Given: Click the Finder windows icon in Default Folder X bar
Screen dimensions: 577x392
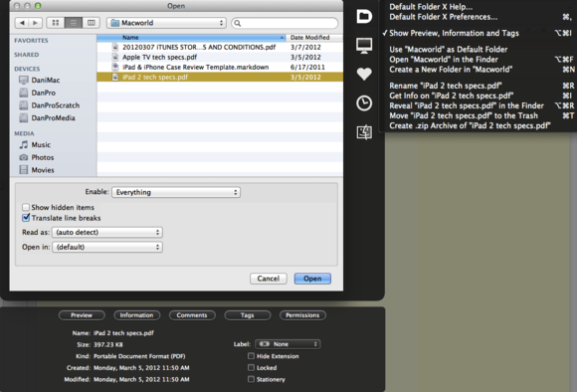Looking at the screenshot, I should click(364, 132).
